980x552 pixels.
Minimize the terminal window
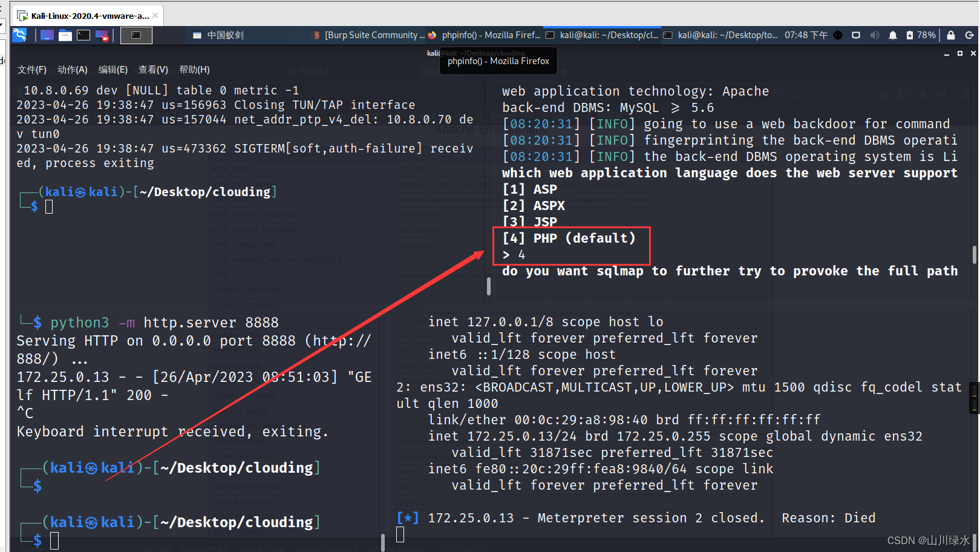(x=947, y=54)
